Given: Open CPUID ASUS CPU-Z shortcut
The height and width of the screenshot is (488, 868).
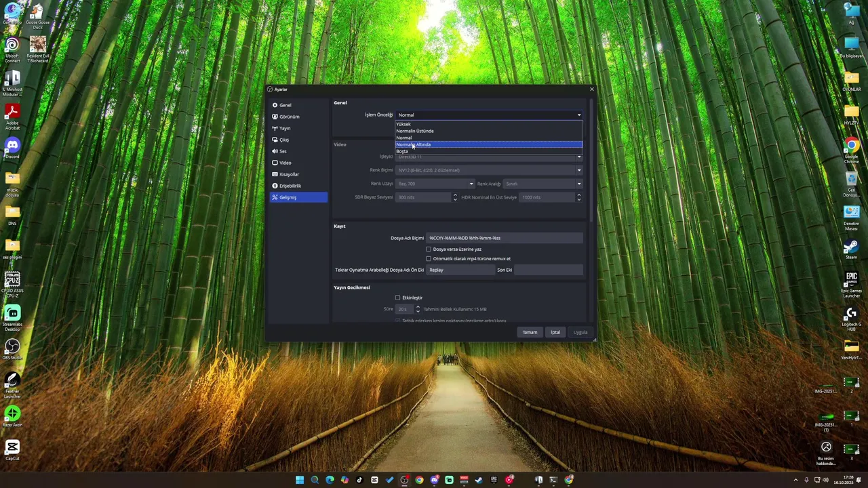Looking at the screenshot, I should (12, 285).
